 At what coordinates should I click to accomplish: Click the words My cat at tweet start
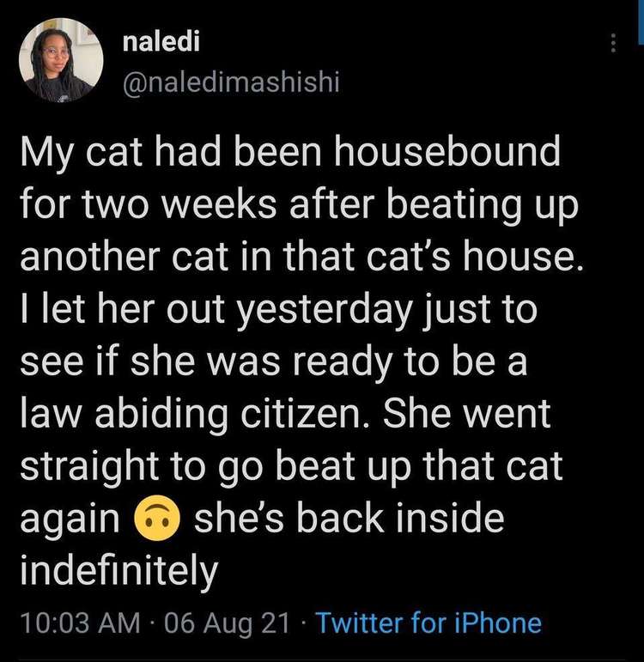(x=81, y=153)
